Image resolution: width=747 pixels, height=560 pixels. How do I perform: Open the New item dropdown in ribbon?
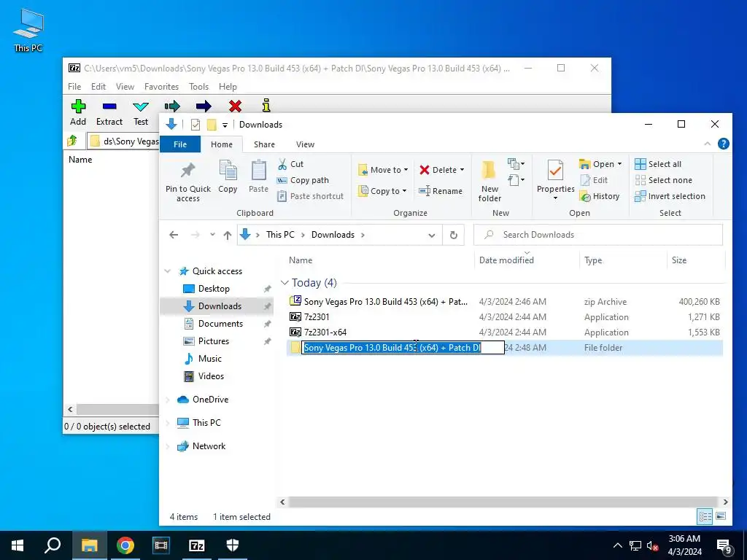click(516, 164)
